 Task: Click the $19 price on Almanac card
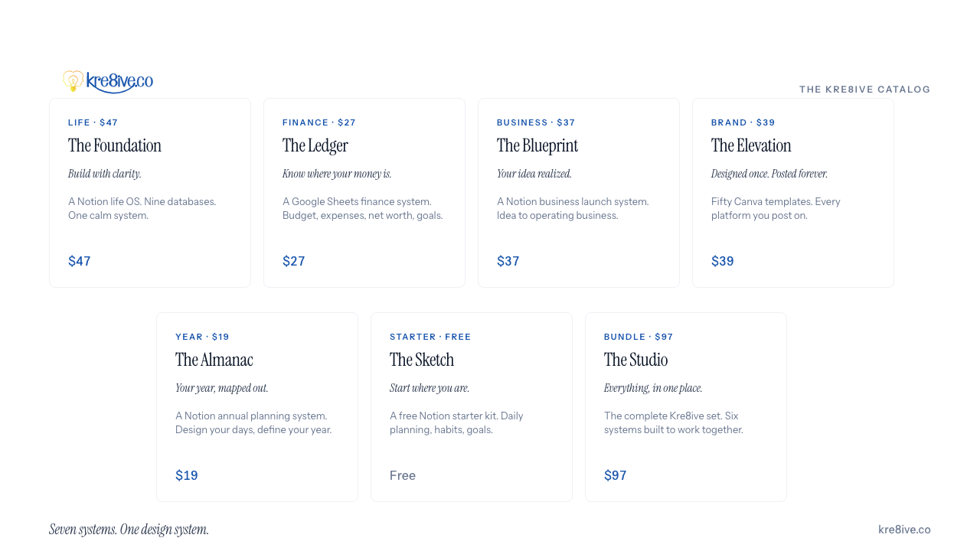point(187,475)
